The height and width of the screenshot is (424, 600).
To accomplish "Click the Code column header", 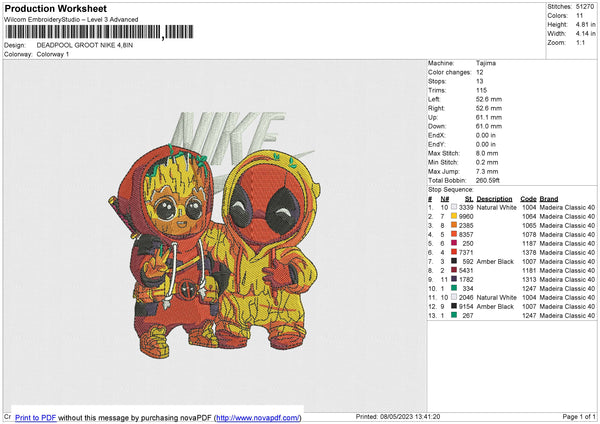I will [528, 199].
